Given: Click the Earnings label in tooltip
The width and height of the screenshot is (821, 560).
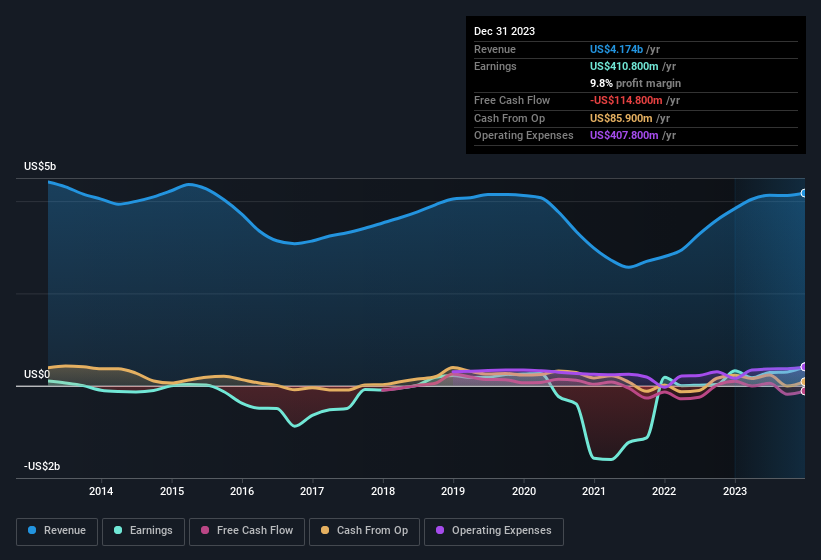Looking at the screenshot, I should (x=495, y=66).
